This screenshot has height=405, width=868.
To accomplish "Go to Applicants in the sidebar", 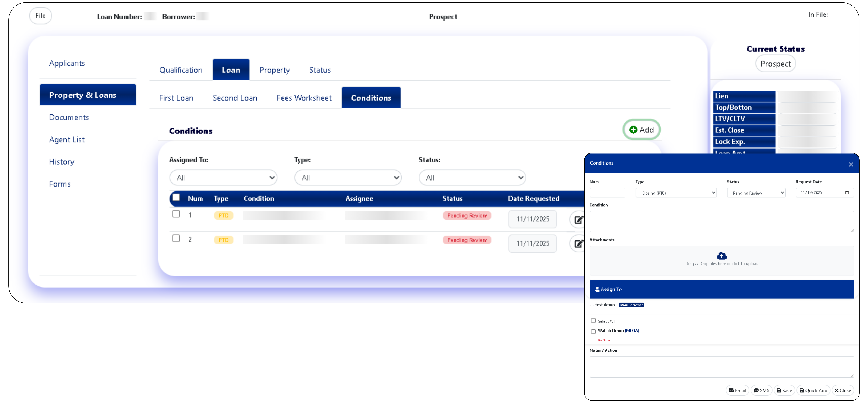I will point(67,63).
